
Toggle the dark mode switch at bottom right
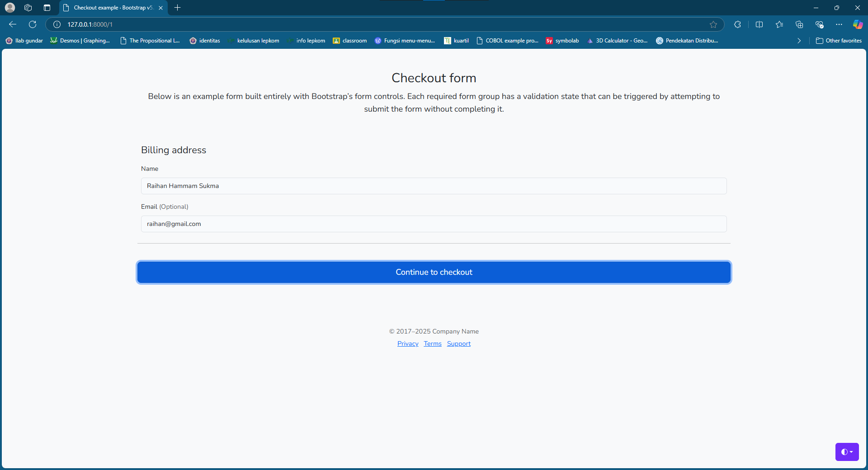tap(844, 452)
